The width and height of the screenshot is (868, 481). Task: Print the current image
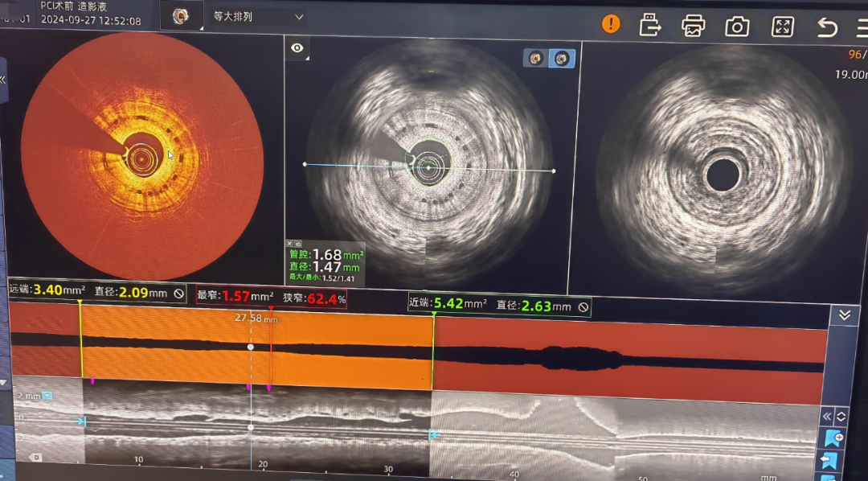[x=693, y=26]
